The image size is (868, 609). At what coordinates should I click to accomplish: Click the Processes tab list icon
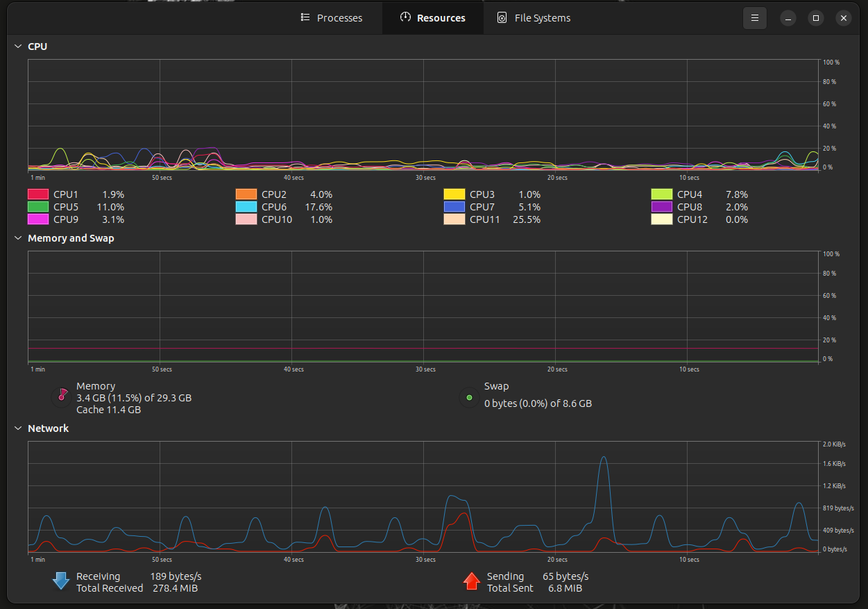coord(305,18)
